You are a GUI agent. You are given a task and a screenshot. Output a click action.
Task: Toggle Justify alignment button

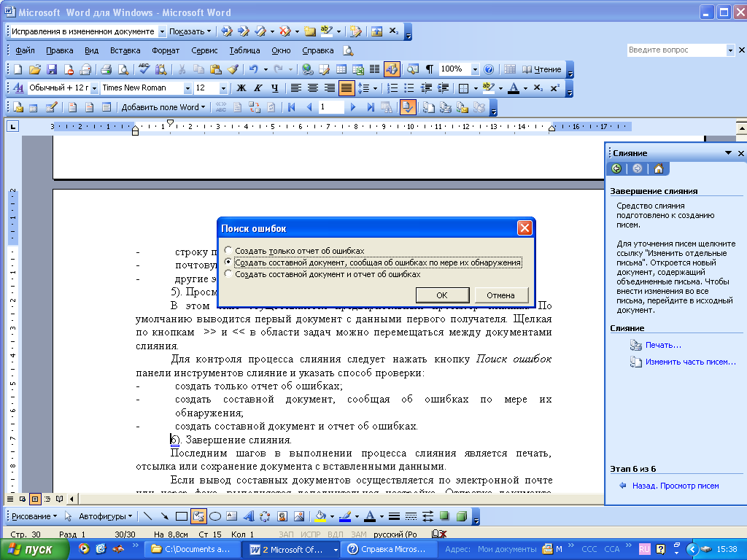[347, 88]
